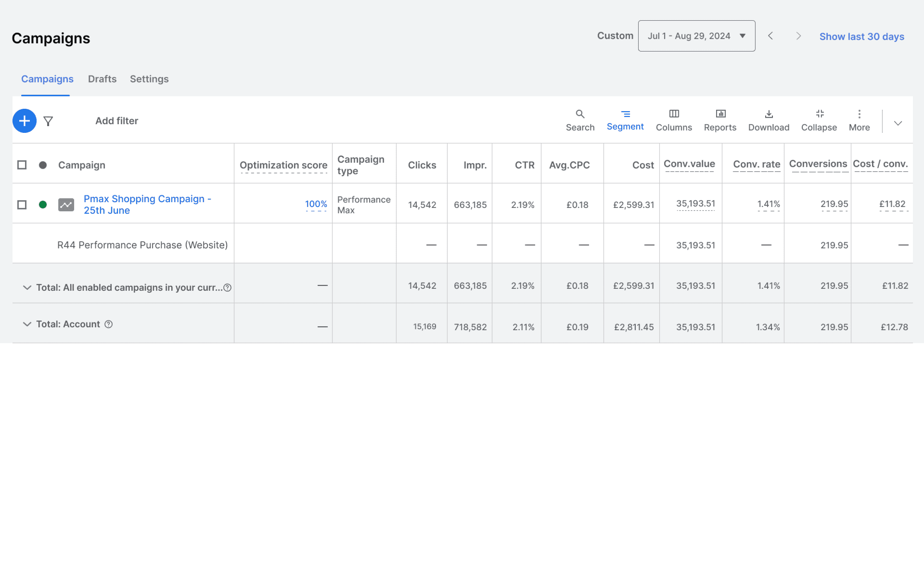Sort by Optimization score column header
Viewport: 924px width, 567px height.
283,165
